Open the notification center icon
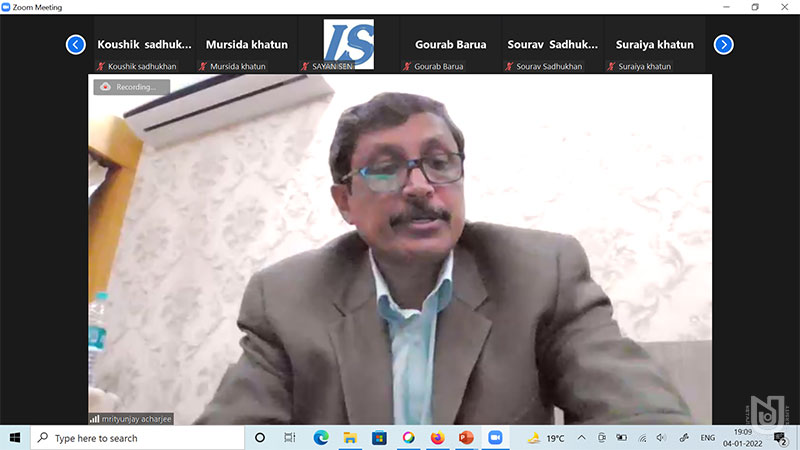The image size is (800, 450). [780, 438]
